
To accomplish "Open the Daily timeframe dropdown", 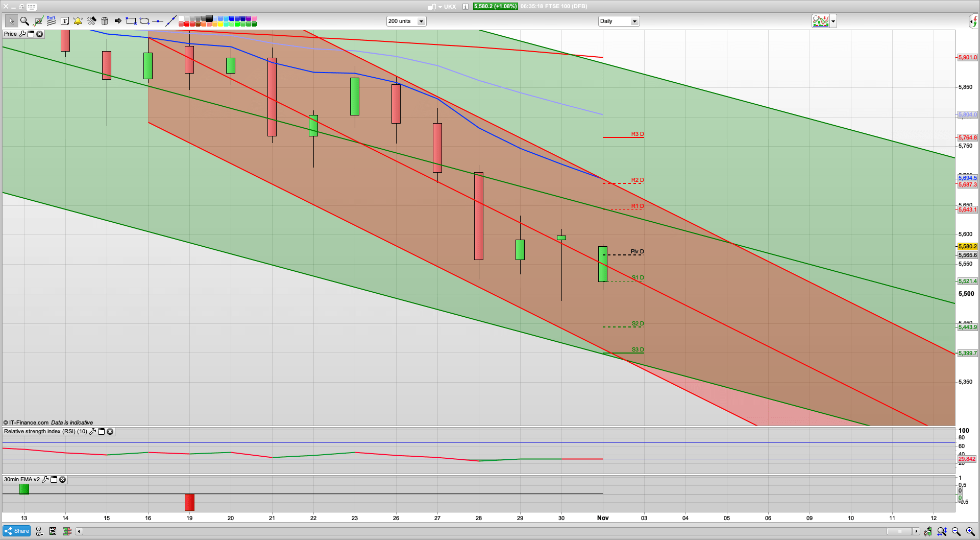I will coord(634,21).
